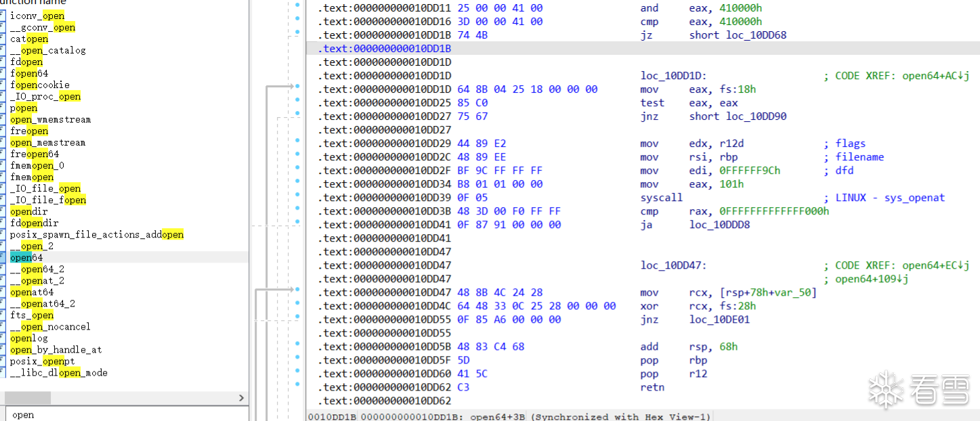Image resolution: width=980 pixels, height=421 pixels.
Task: Select _IO_proc_open function row
Action: point(45,96)
